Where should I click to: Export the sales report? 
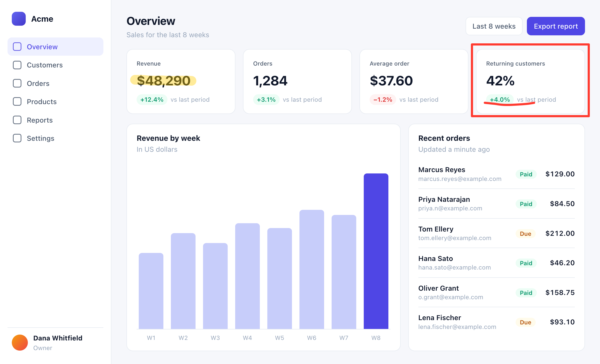click(556, 26)
